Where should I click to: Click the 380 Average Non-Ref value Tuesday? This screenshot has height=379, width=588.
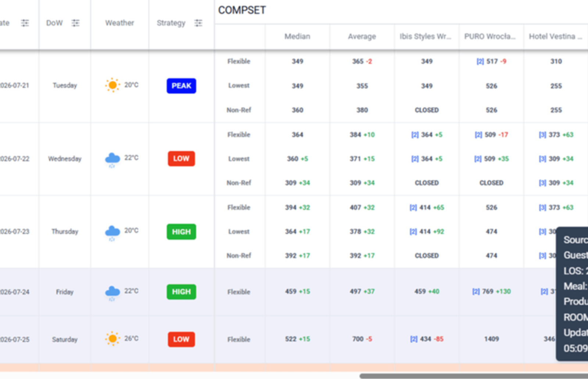(x=362, y=110)
